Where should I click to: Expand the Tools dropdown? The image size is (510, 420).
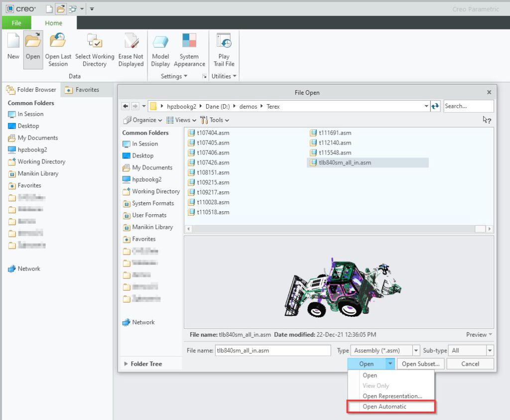click(x=215, y=120)
